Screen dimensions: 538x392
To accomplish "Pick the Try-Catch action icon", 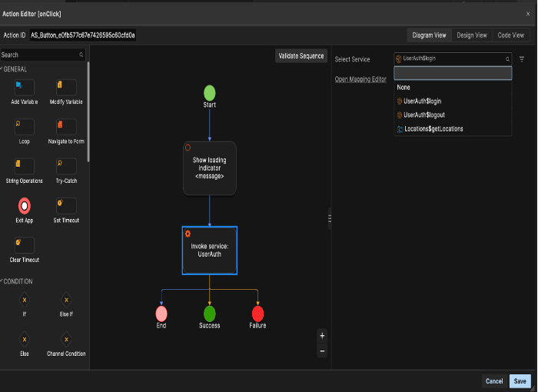I will tap(66, 166).
